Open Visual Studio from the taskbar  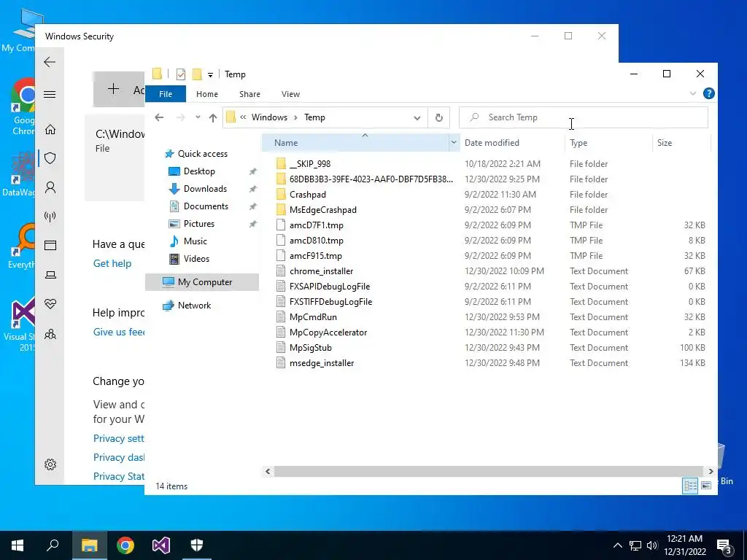tap(161, 545)
